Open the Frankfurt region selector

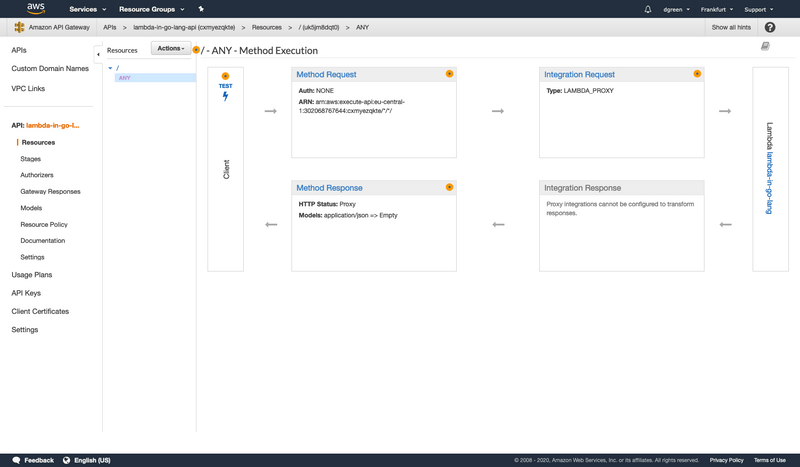tap(717, 9)
